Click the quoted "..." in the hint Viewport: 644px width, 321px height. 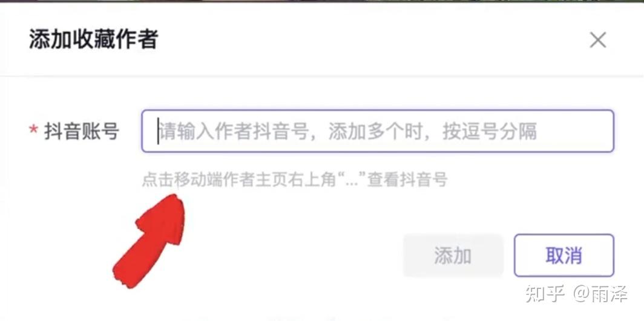tap(352, 179)
